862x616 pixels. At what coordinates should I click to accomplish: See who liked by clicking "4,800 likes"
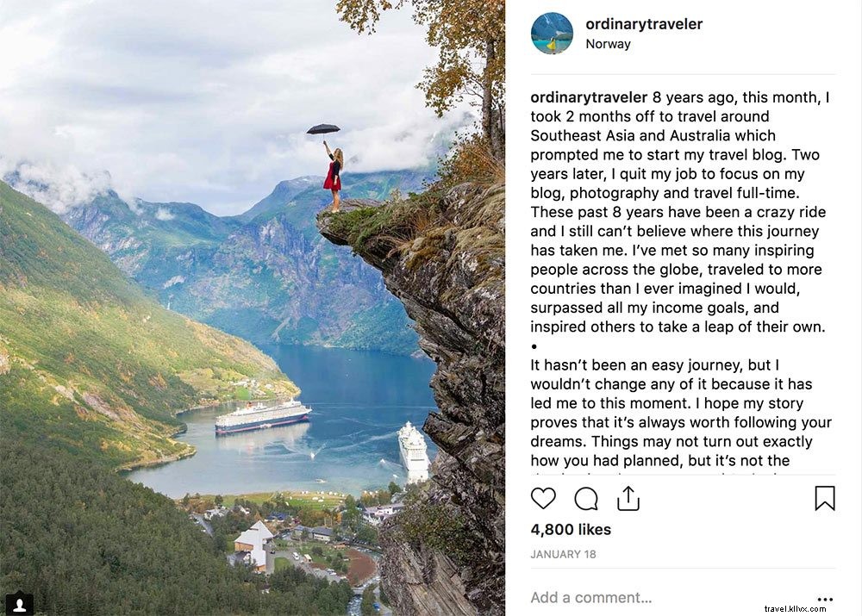coord(570,529)
